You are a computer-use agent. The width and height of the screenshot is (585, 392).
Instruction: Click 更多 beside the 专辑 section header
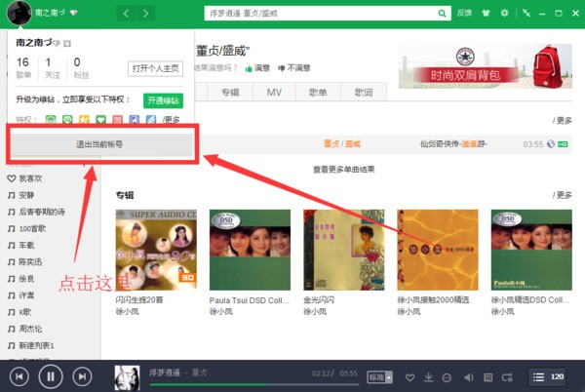tap(563, 195)
